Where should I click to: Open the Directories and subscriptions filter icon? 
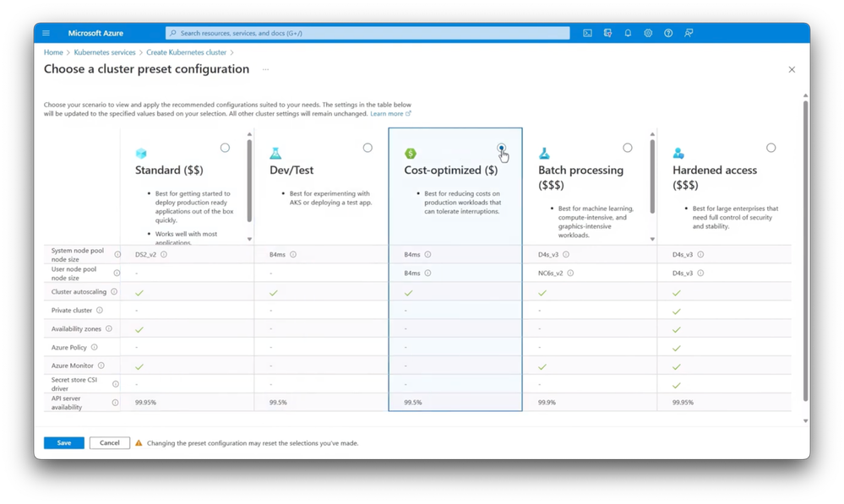point(607,33)
